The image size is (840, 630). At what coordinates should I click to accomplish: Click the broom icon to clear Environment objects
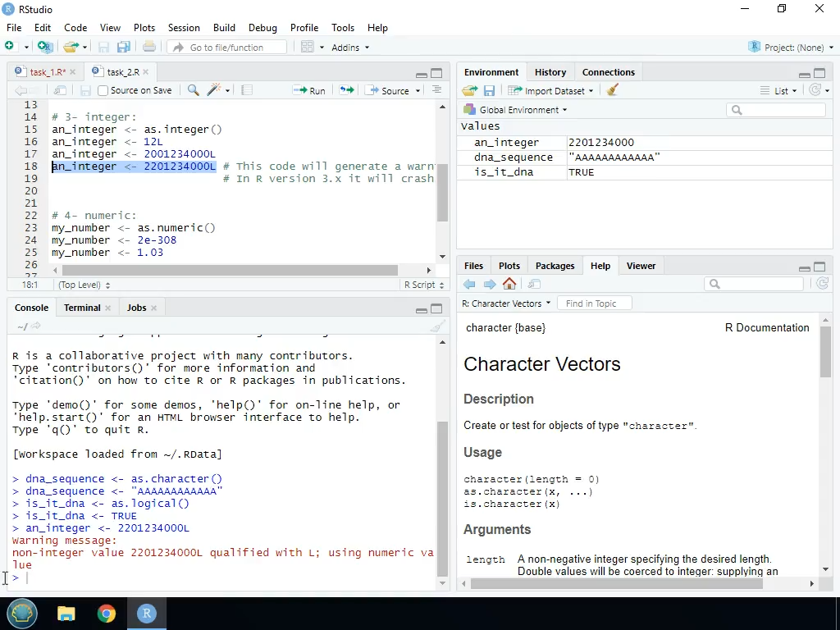[x=612, y=90]
